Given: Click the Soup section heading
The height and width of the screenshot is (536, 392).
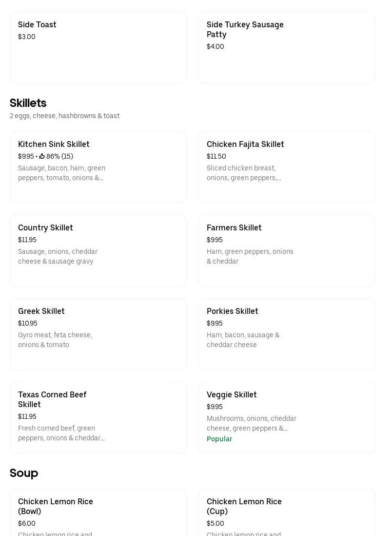Looking at the screenshot, I should 24,473.
